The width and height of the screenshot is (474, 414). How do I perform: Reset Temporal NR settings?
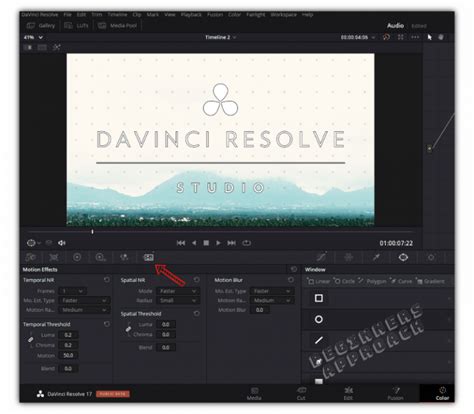point(107,280)
